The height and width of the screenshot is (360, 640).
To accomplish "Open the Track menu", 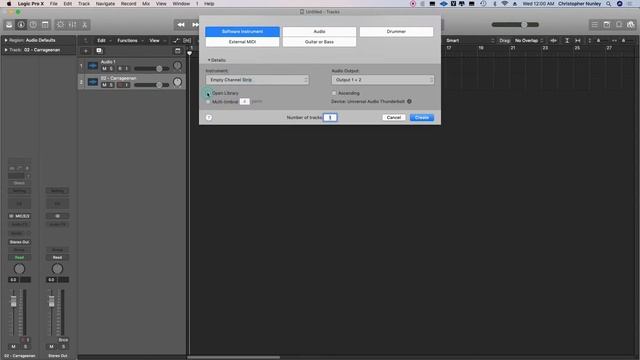I will pos(84,4).
